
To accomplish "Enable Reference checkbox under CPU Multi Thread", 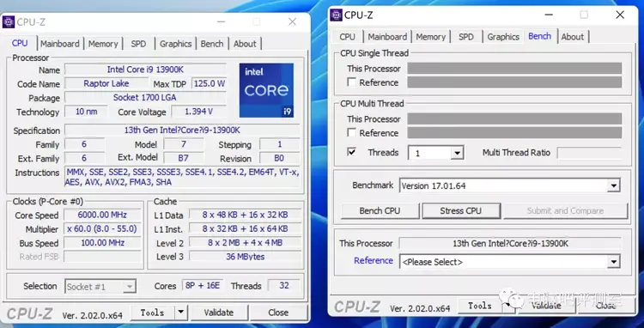I will point(351,132).
